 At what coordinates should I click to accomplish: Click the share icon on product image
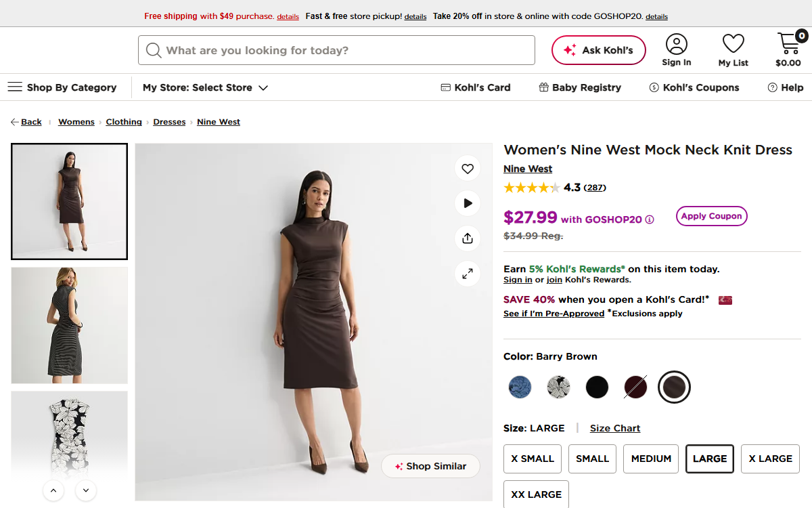(x=468, y=238)
